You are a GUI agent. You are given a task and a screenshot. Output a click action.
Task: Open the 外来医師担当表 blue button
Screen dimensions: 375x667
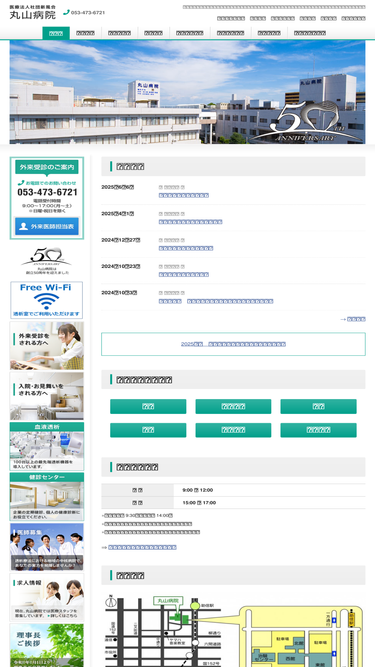point(47,227)
